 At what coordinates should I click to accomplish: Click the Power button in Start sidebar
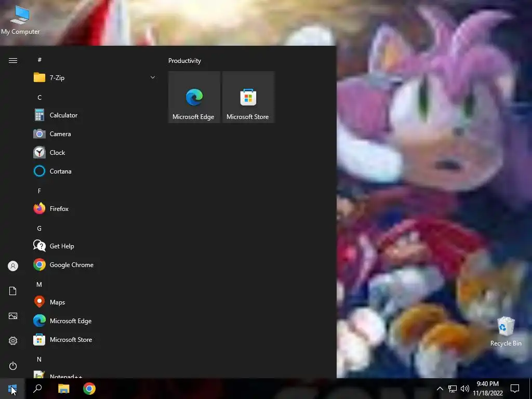[13, 366]
